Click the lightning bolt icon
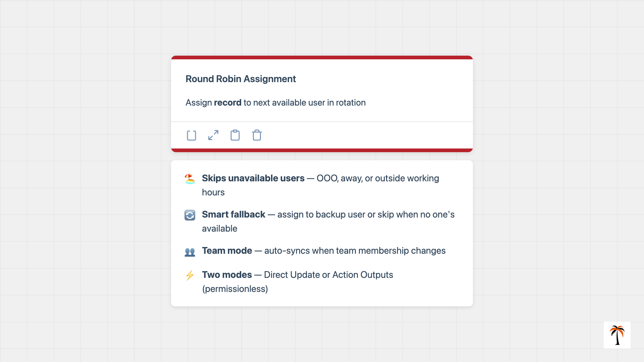Viewport: 644px width, 362px height. (190, 275)
